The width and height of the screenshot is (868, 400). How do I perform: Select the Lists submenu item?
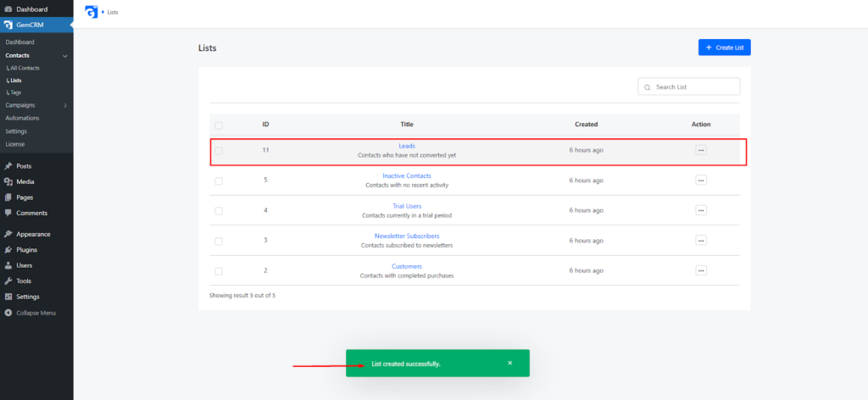tap(15, 81)
